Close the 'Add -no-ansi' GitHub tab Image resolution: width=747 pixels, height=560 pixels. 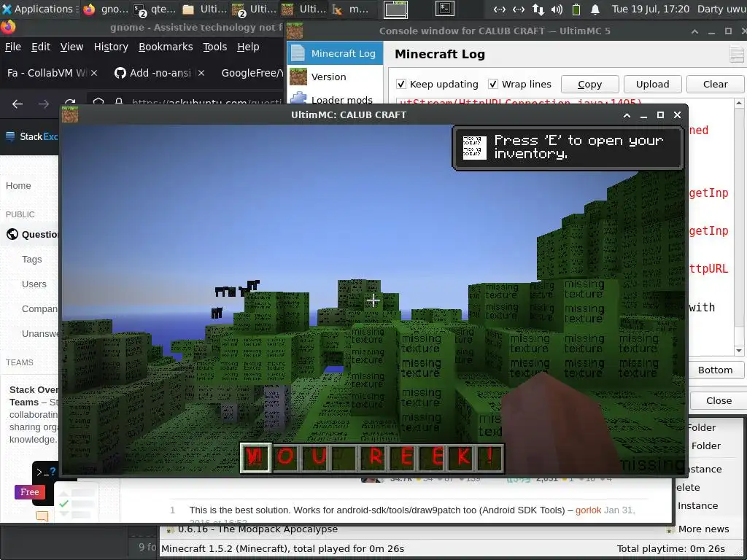pos(201,73)
